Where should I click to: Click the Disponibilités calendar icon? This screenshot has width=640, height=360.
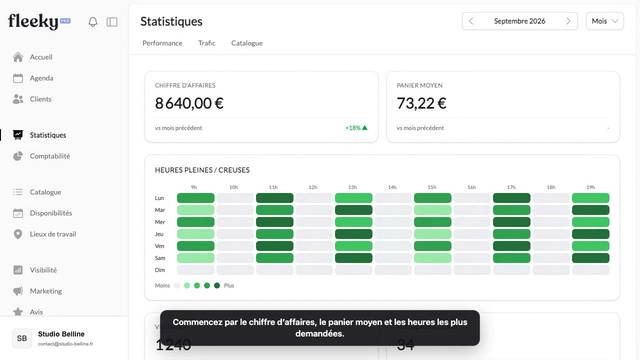18,213
